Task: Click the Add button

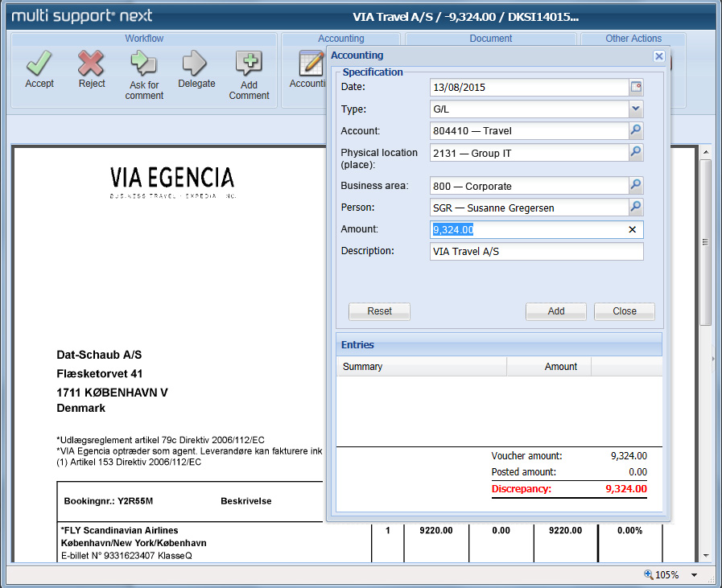Action: [555, 311]
